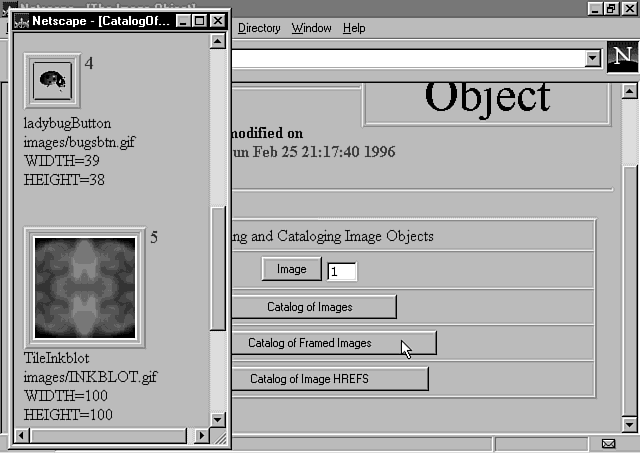The image size is (640, 455).
Task: Click Catalog of Image HREFS button
Action: [323, 379]
